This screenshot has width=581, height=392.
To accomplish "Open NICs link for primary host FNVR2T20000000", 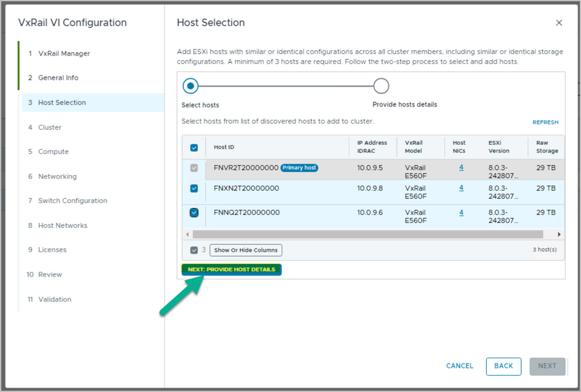I will [x=461, y=168].
